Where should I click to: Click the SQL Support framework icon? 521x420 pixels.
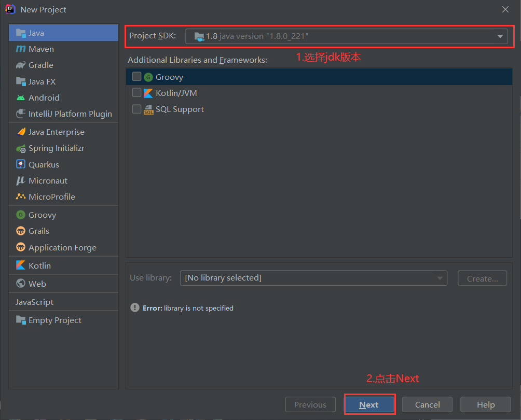click(x=148, y=109)
